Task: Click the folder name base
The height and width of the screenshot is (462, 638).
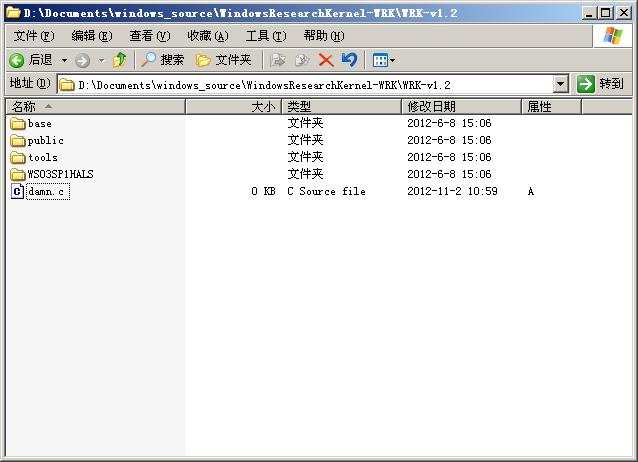Action: [x=39, y=123]
